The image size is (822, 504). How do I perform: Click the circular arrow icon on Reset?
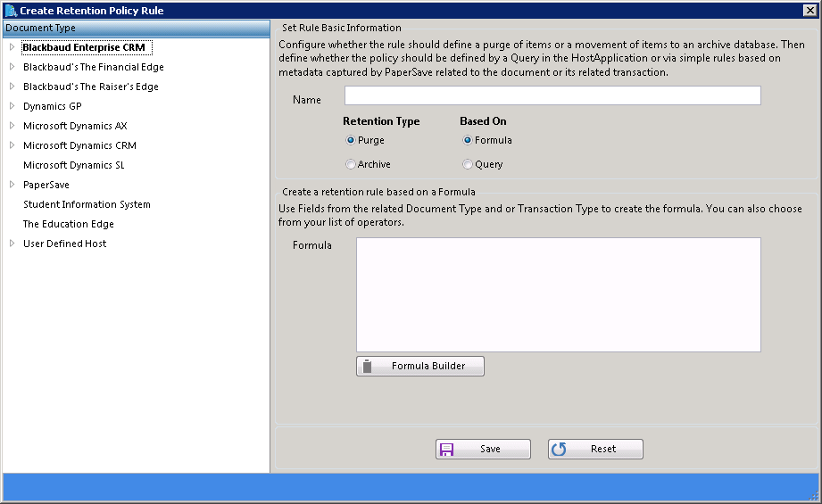559,449
